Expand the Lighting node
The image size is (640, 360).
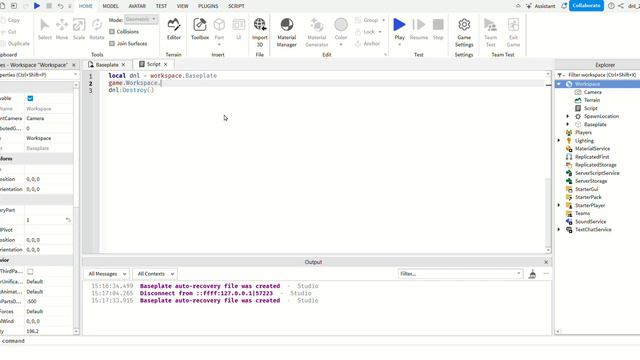559,140
